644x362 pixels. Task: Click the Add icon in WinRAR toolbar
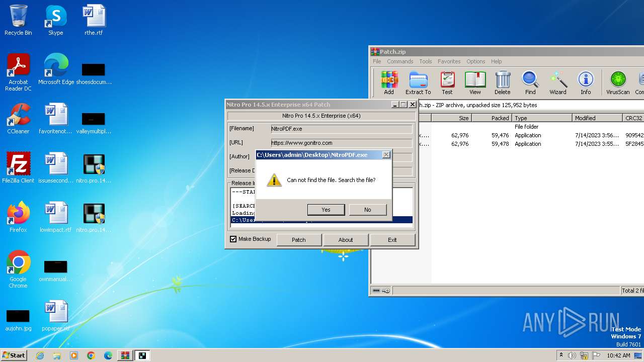pyautogui.click(x=389, y=82)
